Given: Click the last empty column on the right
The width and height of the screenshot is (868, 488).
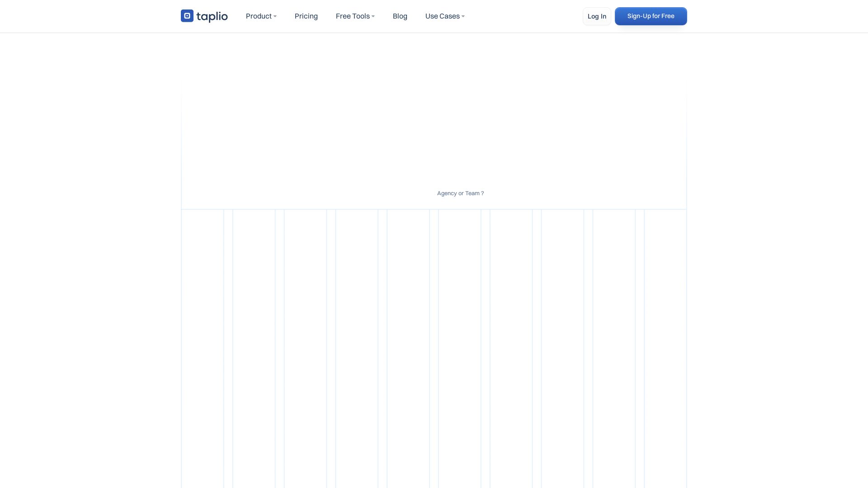Looking at the screenshot, I should click(x=665, y=348).
